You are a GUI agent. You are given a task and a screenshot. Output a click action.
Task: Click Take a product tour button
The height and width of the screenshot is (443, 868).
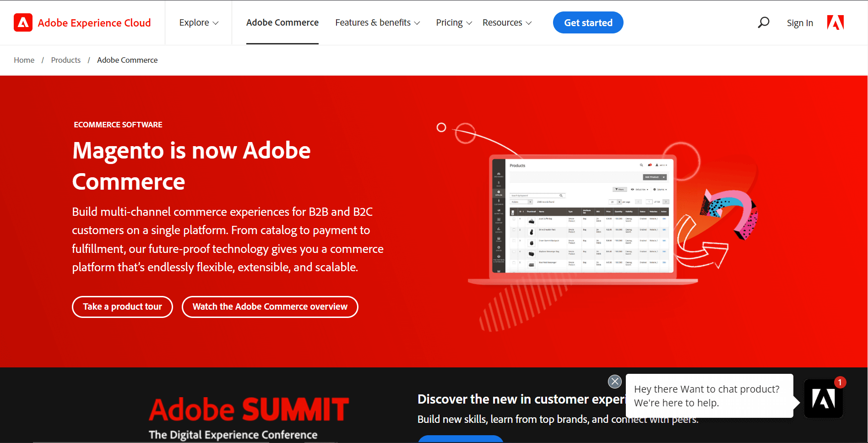click(122, 307)
